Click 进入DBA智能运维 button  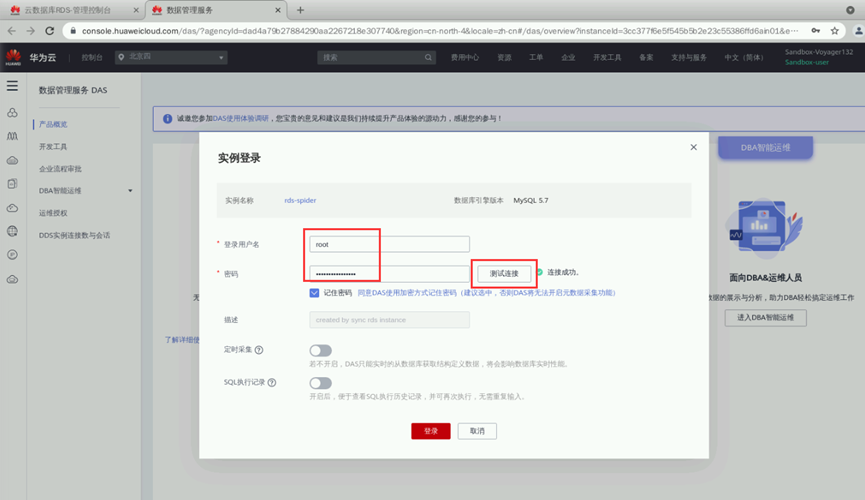tap(766, 318)
